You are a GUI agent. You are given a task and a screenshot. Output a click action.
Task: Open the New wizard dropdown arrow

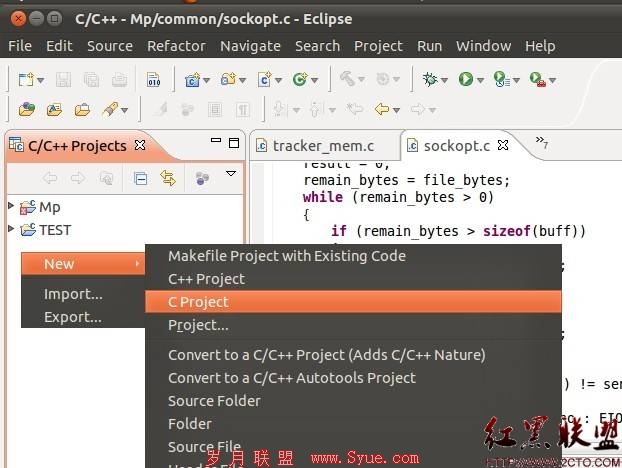[x=40, y=81]
